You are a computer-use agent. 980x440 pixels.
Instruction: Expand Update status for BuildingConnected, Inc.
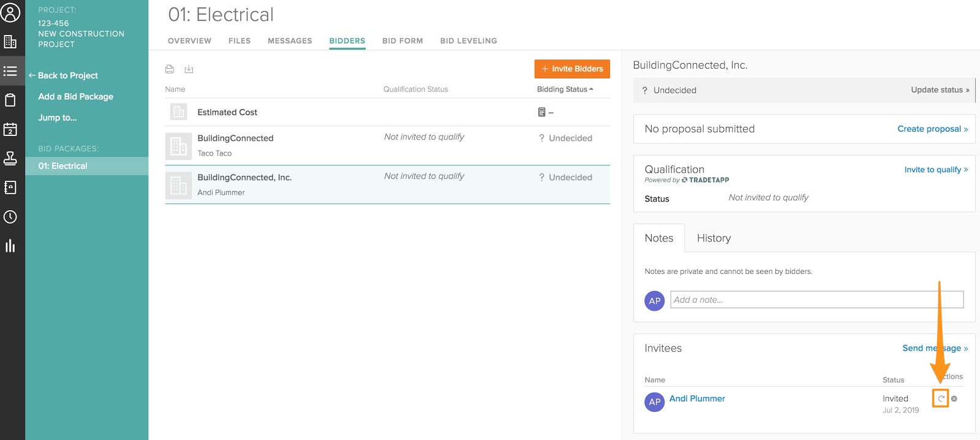coord(940,90)
